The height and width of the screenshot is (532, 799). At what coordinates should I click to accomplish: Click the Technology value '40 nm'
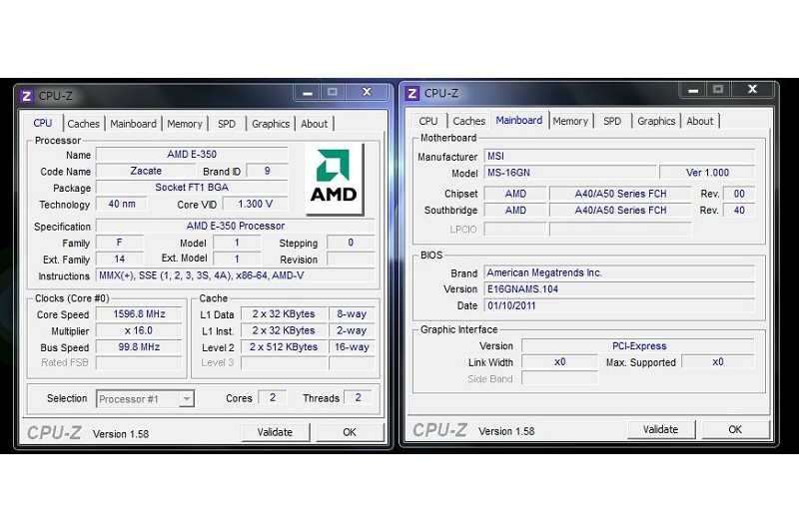[122, 205]
